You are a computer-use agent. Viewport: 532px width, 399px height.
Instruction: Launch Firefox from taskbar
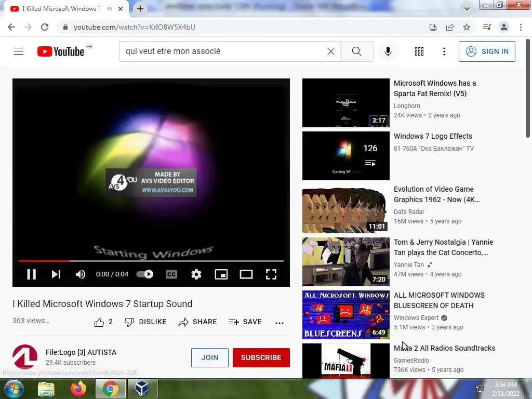78,389
